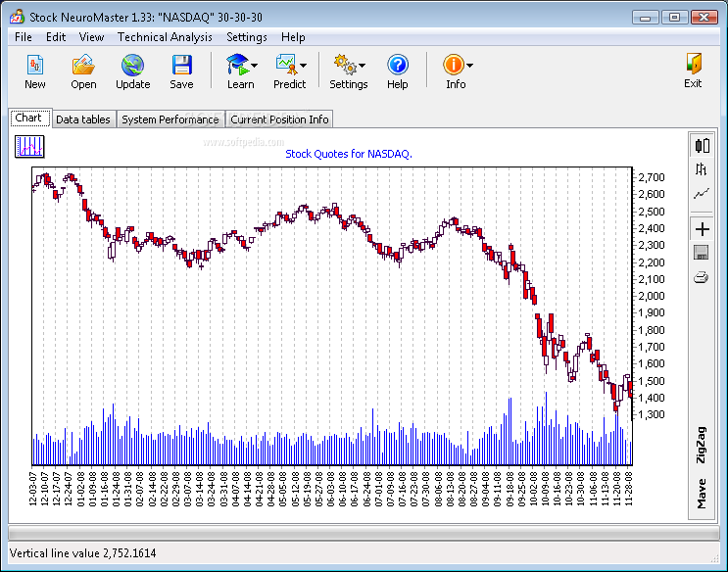The width and height of the screenshot is (728, 572).
Task: Open the Technical Analysis menu
Action: coord(165,37)
